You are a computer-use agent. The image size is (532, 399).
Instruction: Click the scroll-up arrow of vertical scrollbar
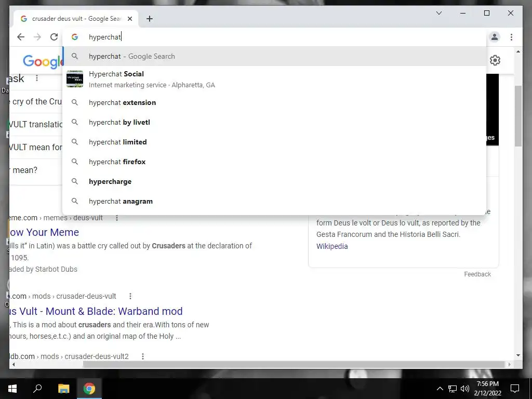tap(518, 51)
